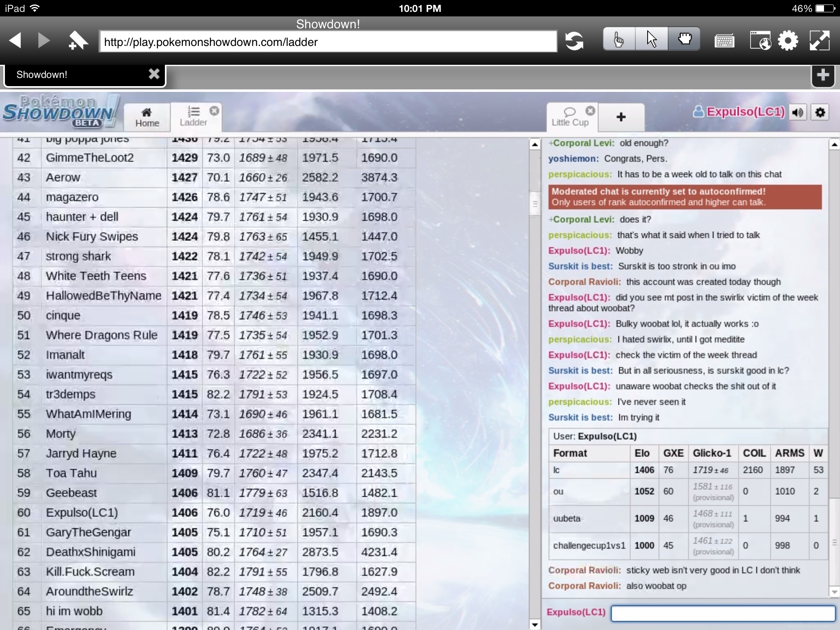Screen dimensions: 840x630
Task: Toggle sound with the speaker icon
Action: [x=798, y=112]
